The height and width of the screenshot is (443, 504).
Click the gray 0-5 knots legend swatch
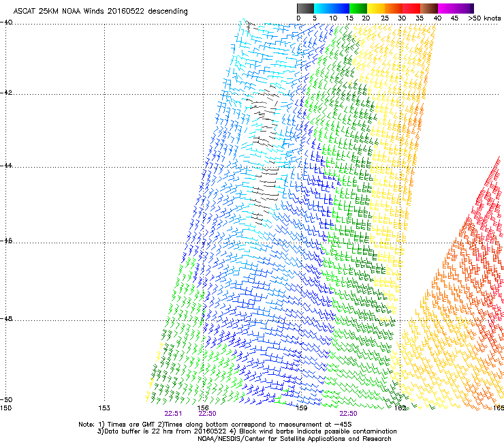(305, 8)
